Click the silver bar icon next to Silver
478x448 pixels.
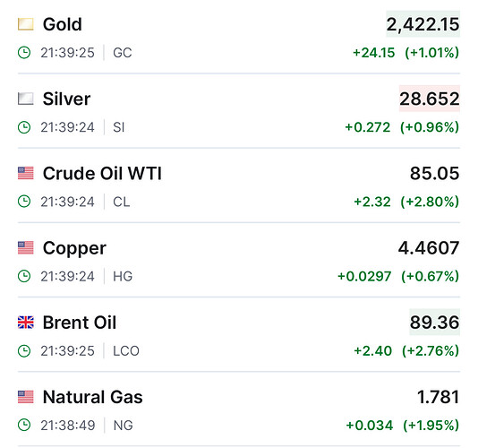point(26,99)
